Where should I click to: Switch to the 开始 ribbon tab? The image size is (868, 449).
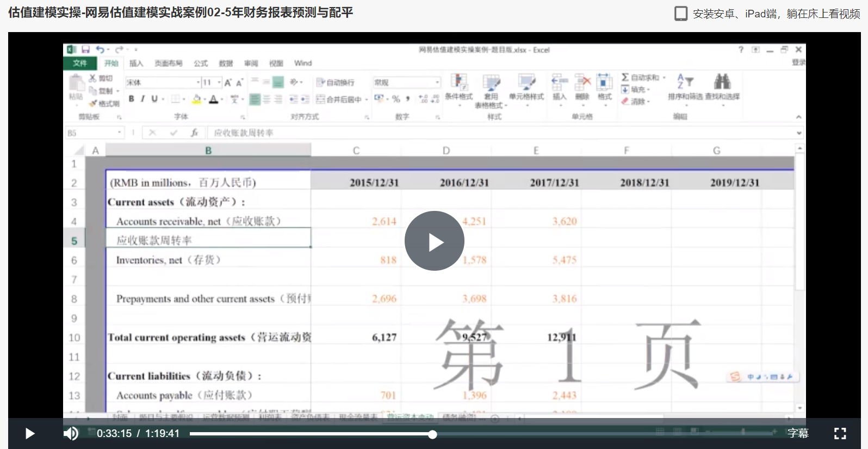(x=111, y=63)
